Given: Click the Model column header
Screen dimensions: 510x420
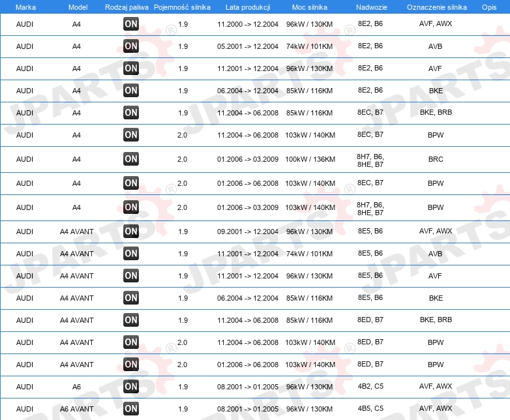Looking at the screenshot, I should [78, 7].
